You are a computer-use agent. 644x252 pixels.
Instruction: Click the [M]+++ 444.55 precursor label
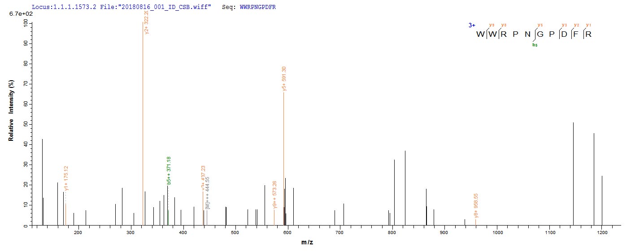pyautogui.click(x=208, y=192)
